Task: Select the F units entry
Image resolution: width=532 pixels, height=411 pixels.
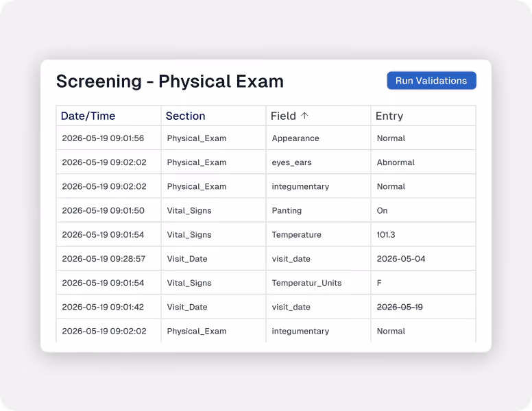Action: 379,282
